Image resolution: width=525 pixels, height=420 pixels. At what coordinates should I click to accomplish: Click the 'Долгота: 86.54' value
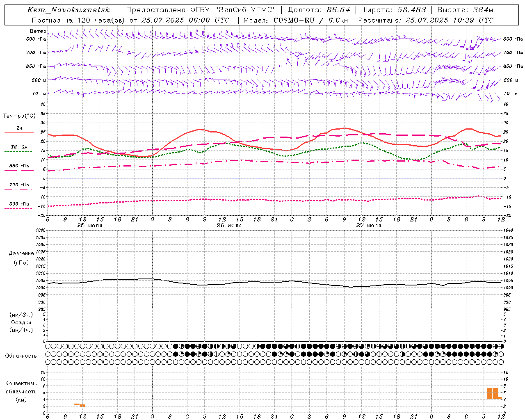point(319,10)
